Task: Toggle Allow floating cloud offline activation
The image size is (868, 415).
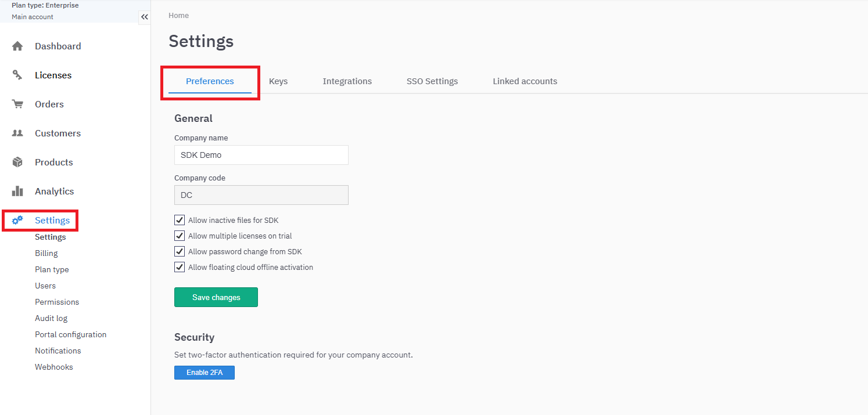Action: pyautogui.click(x=180, y=268)
